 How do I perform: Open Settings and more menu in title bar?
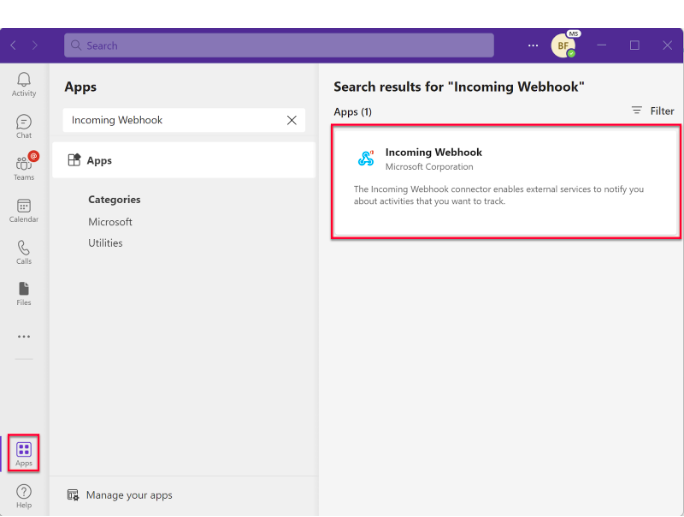tap(533, 45)
